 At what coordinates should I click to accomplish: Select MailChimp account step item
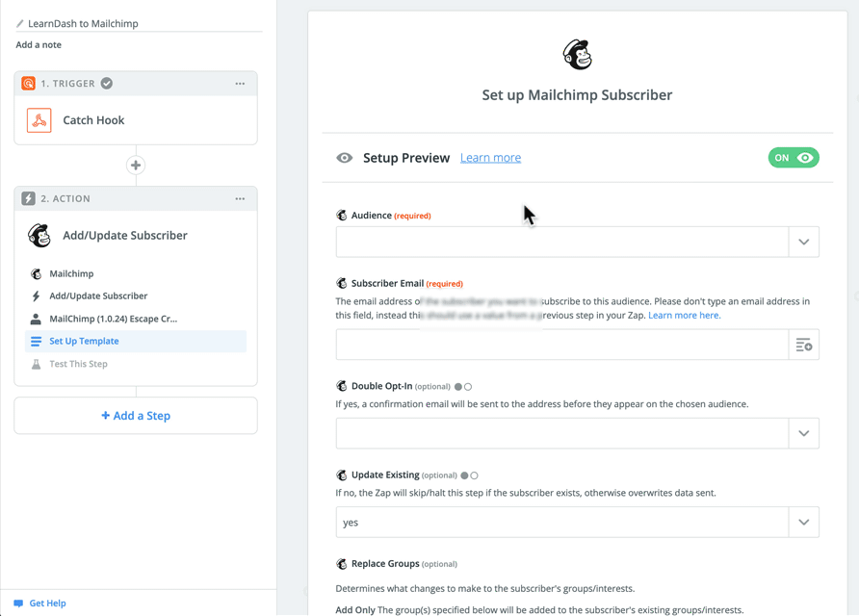tap(113, 319)
